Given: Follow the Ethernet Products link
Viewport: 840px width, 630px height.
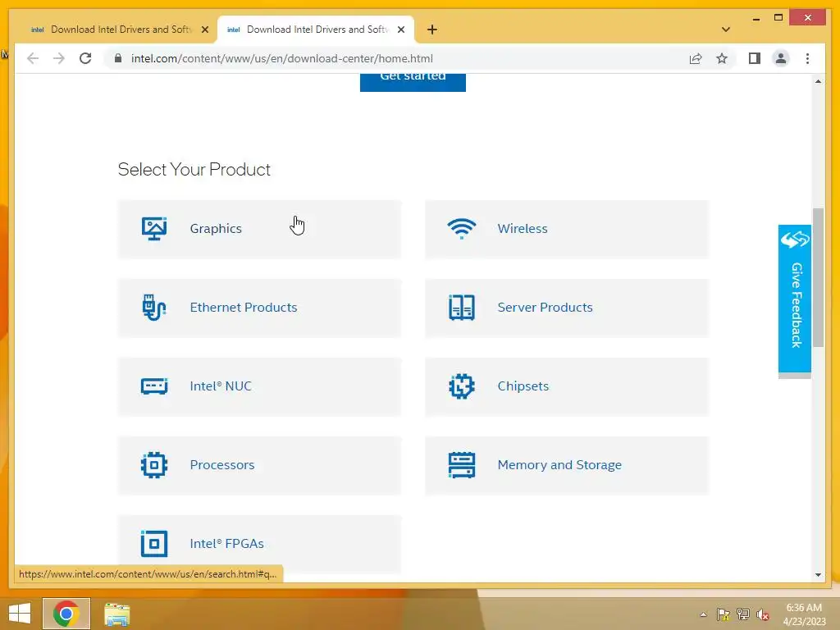Looking at the screenshot, I should point(243,308).
